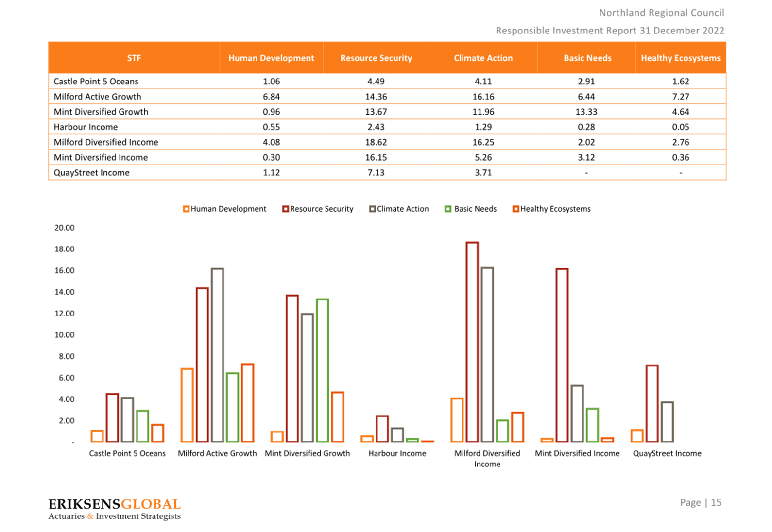Viewport: 772px width, 532px height.
Task: Click the Human Development legend label
Action: coord(228,209)
